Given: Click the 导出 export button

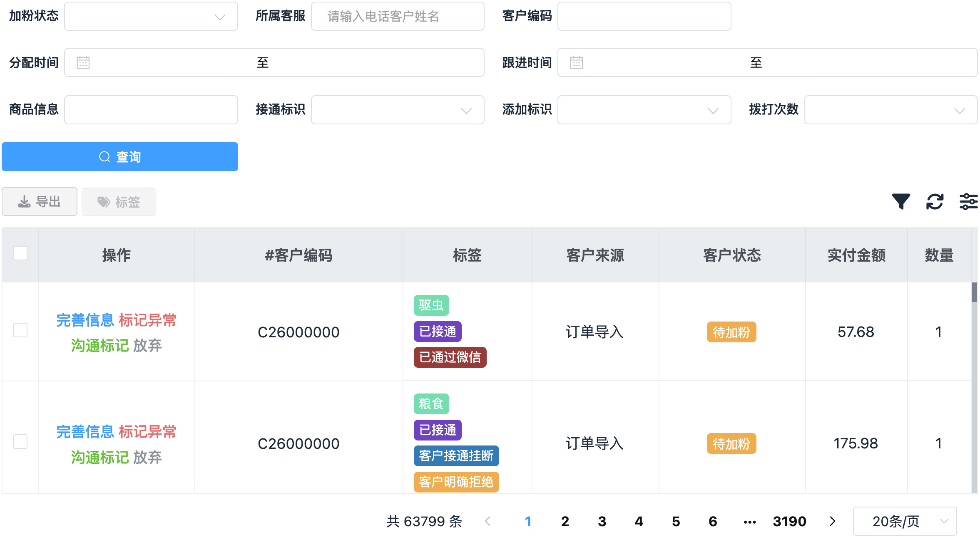Looking at the screenshot, I should [40, 202].
